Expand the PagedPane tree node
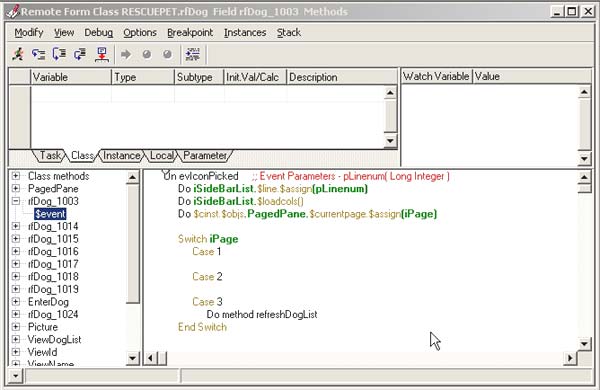Viewport: 600px width, 390px height. pos(16,188)
